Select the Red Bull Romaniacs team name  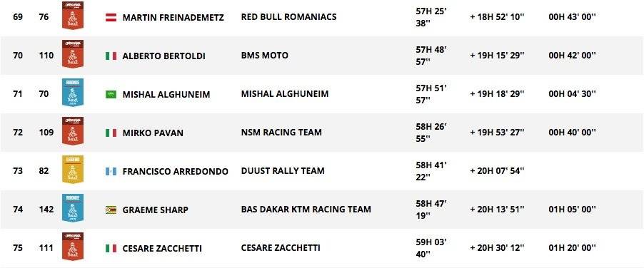coord(288,17)
